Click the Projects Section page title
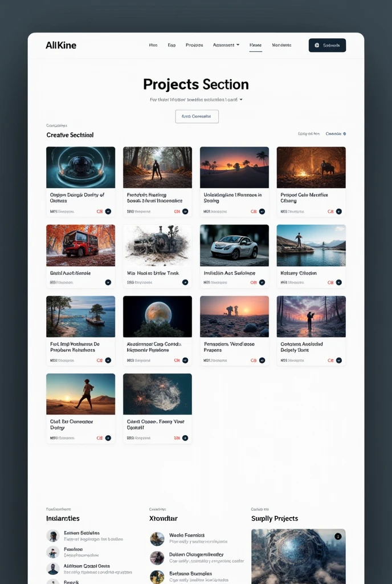The width and height of the screenshot is (392, 584). point(196,84)
